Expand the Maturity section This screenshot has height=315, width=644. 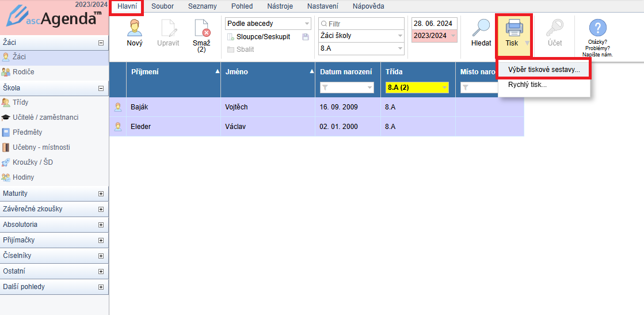point(101,193)
